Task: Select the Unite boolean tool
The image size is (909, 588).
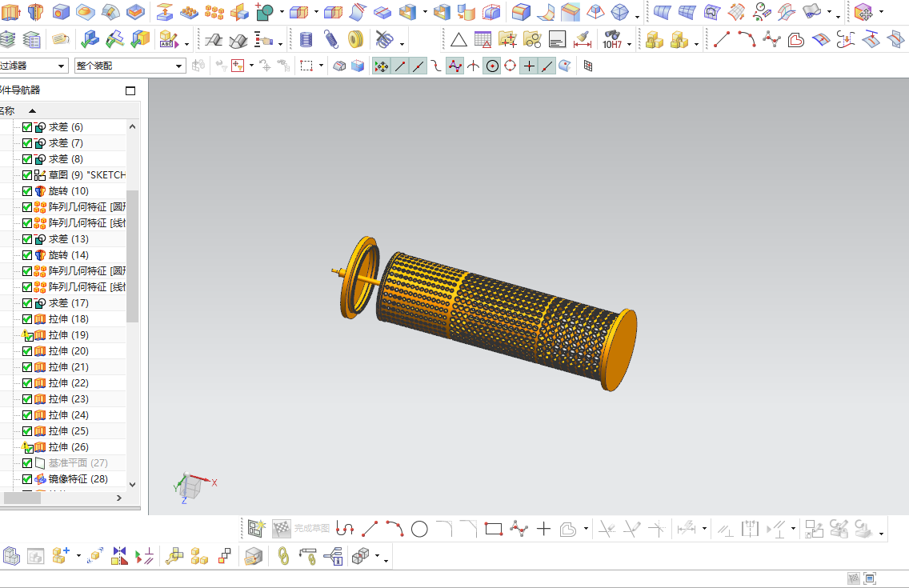Action: click(x=265, y=11)
